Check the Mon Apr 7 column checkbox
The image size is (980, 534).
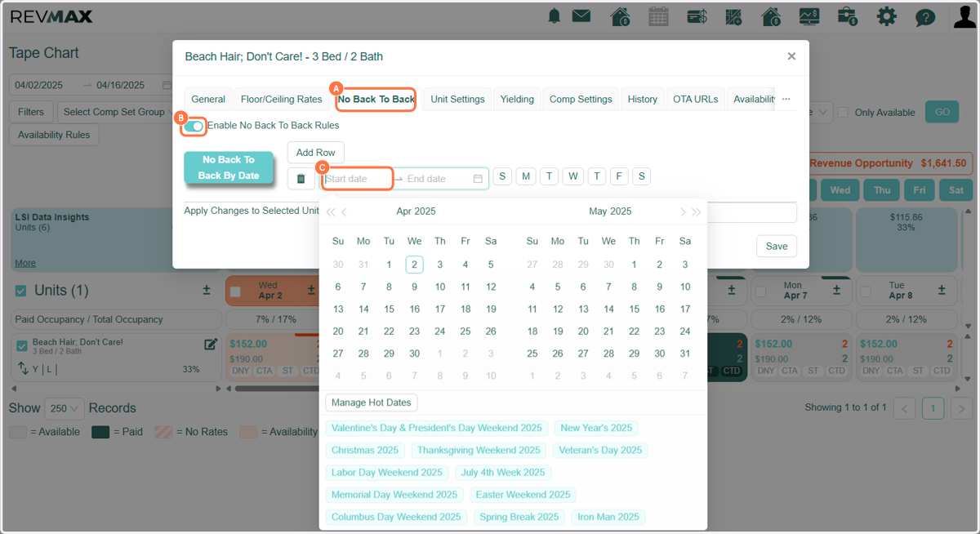point(760,291)
